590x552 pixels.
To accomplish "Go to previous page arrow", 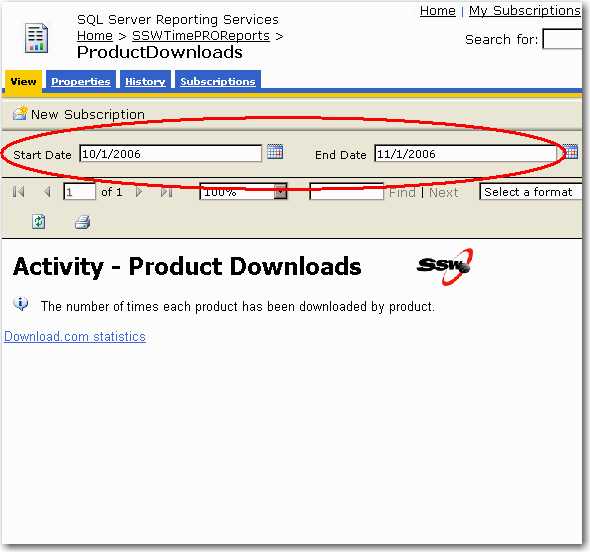I will (47, 192).
